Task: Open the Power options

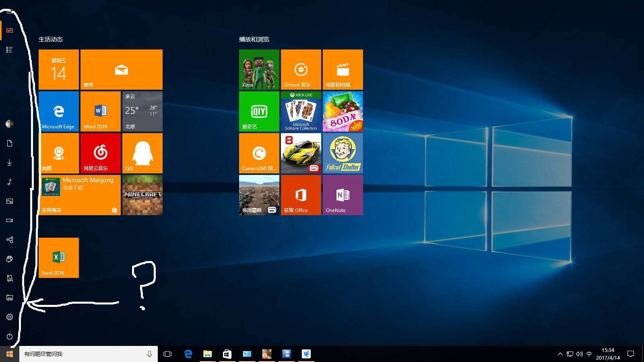Action: tap(10, 336)
